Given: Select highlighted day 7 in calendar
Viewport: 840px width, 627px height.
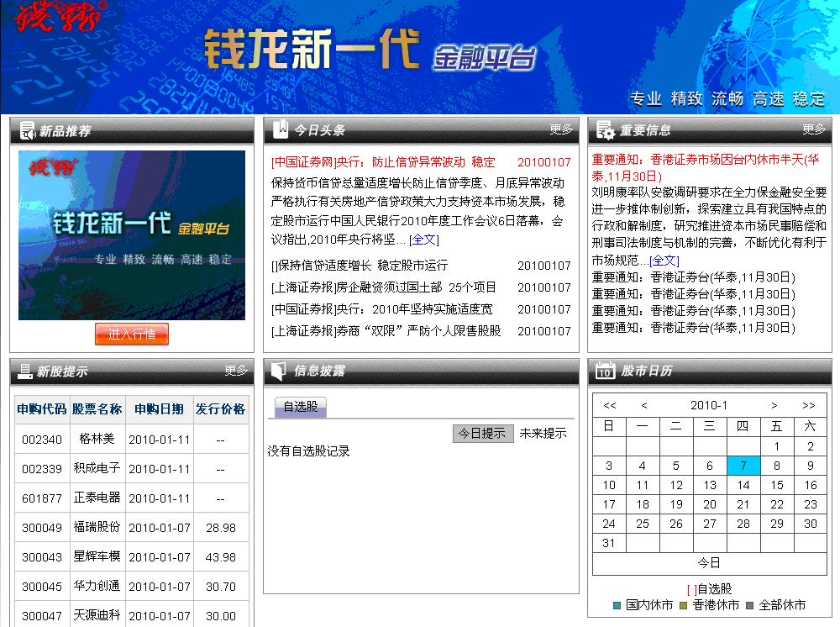Looking at the screenshot, I should click(x=743, y=466).
